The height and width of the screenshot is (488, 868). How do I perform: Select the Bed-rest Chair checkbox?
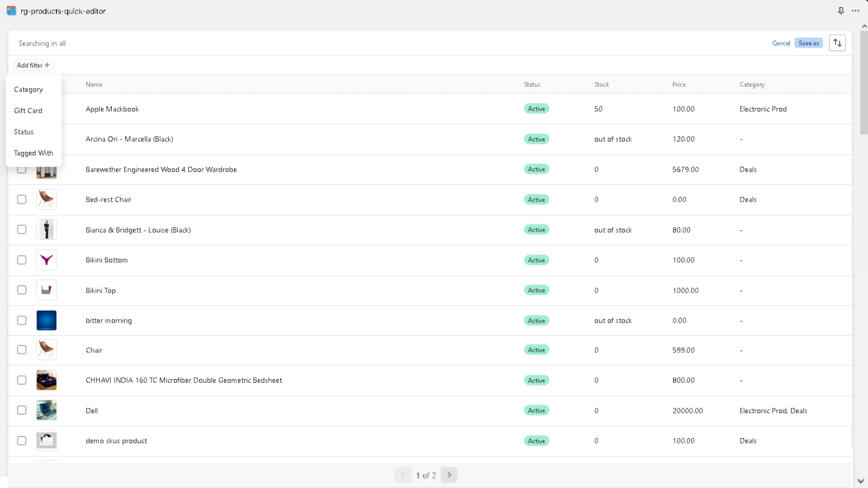(x=22, y=200)
